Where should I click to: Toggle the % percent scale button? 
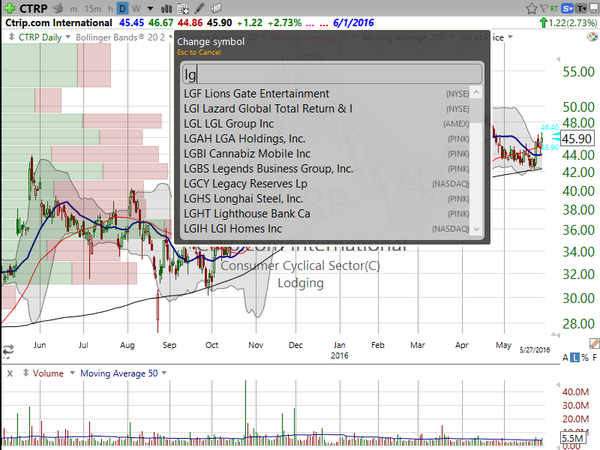[585, 358]
